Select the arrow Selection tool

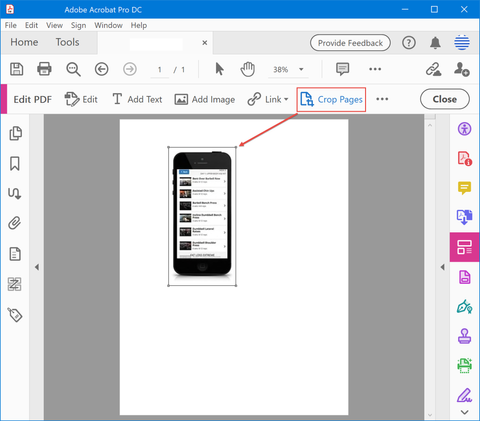point(219,69)
